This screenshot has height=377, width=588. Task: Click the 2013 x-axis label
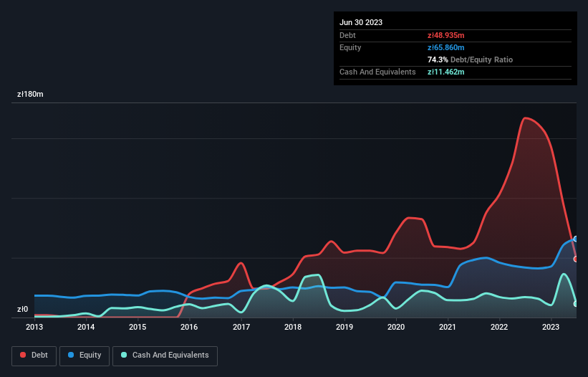tap(34, 327)
